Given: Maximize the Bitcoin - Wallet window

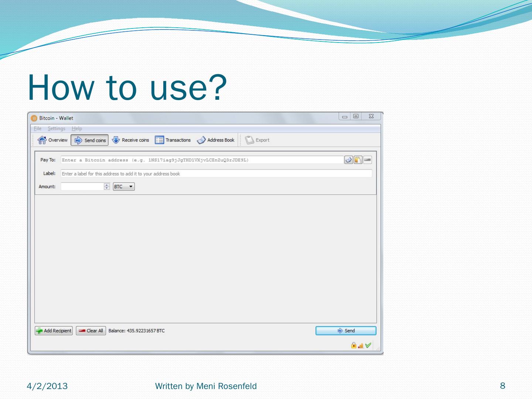Looking at the screenshot, I should (356, 116).
